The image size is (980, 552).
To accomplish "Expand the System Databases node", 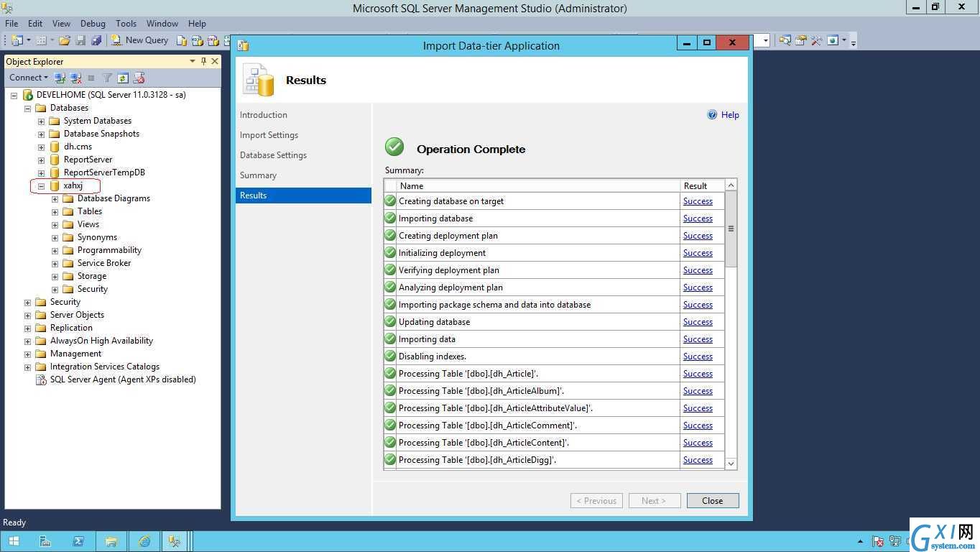I will [42, 121].
